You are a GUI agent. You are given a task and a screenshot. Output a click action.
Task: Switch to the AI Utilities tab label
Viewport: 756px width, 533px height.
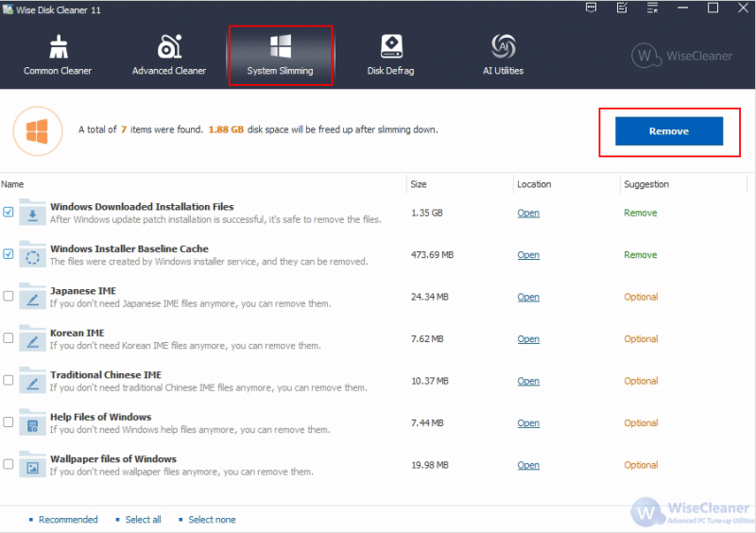(504, 71)
